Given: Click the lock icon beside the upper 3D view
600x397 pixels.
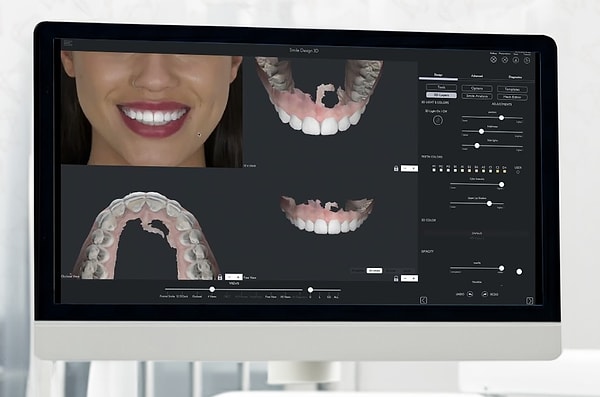Looking at the screenshot, I should (x=396, y=168).
